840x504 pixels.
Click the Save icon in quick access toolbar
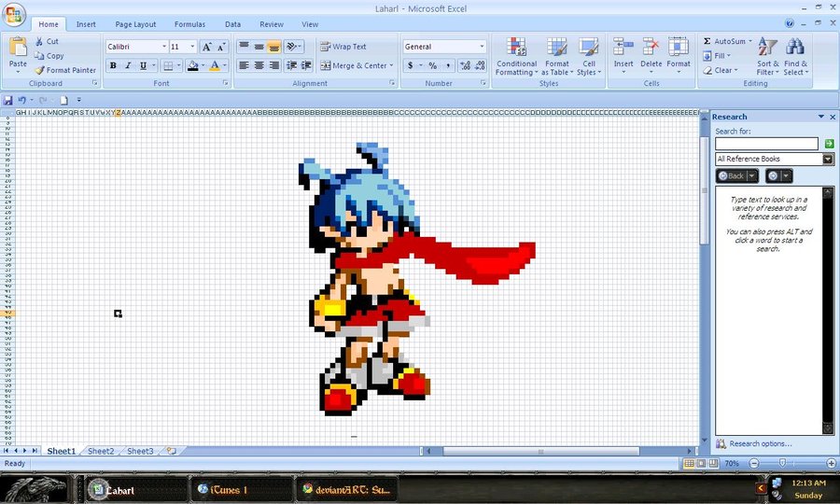tap(8, 100)
